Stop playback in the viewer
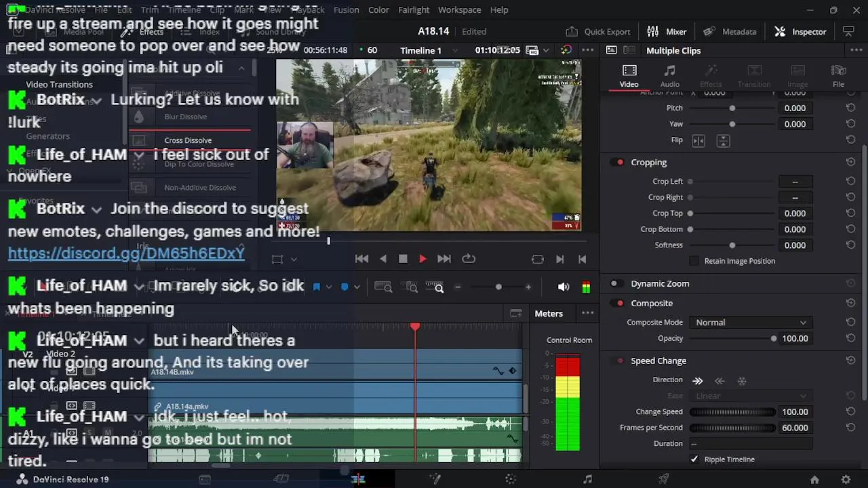Image resolution: width=868 pixels, height=488 pixels. [403, 259]
